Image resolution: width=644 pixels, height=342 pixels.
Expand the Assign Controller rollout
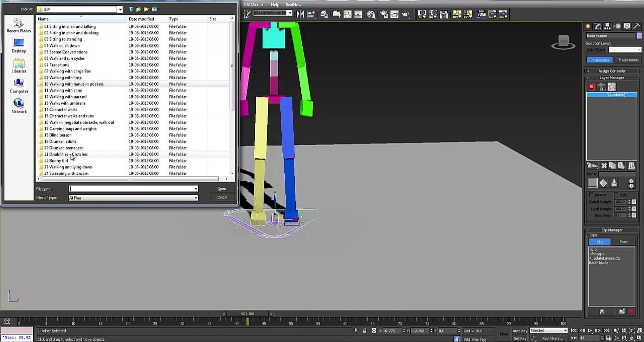612,71
